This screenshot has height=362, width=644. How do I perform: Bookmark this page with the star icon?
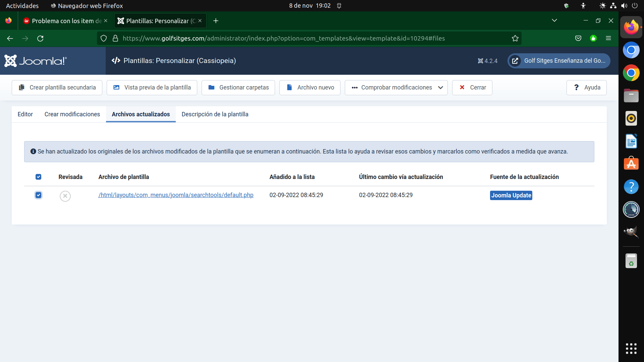pos(515,39)
